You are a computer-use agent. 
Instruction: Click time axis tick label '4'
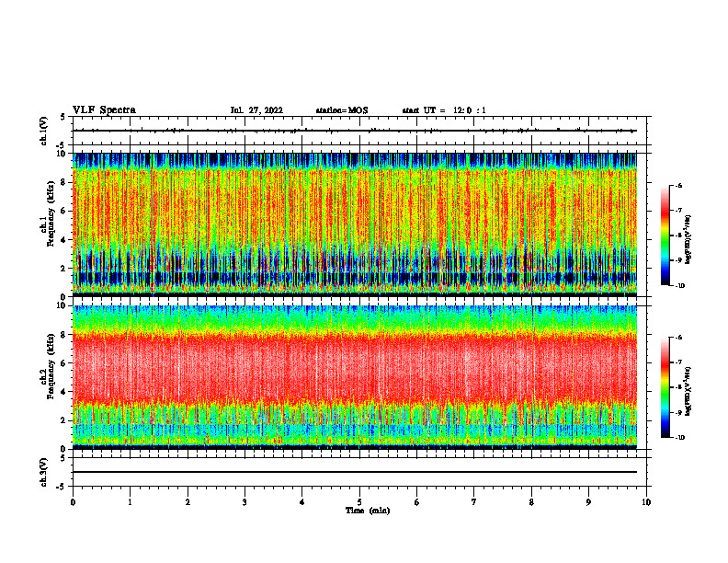(302, 502)
